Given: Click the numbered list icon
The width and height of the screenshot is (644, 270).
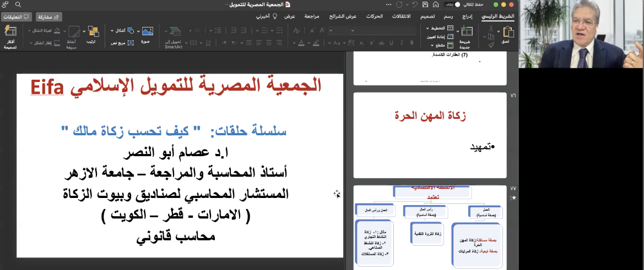Looking at the screenshot, I should 264,31.
